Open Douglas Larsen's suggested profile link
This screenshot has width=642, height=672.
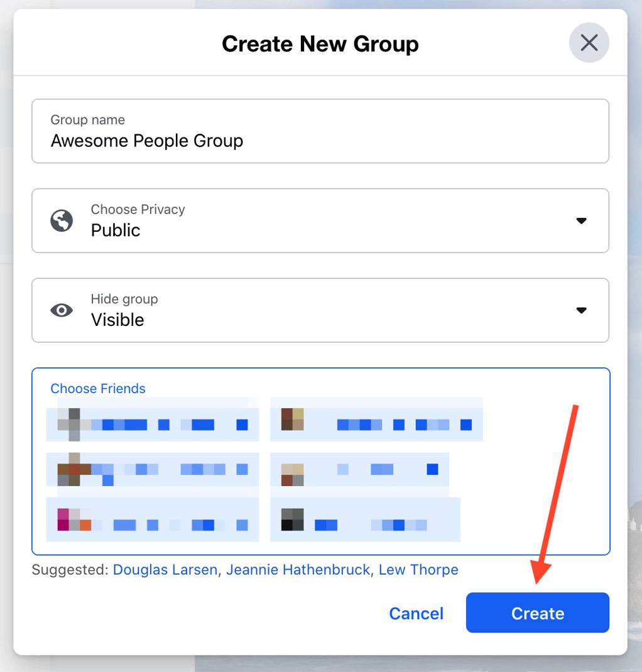[165, 570]
